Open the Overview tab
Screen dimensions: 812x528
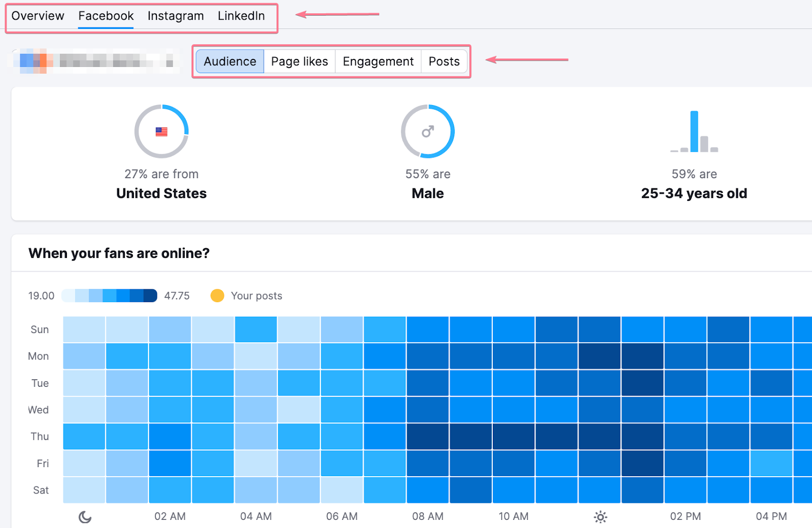pyautogui.click(x=38, y=16)
